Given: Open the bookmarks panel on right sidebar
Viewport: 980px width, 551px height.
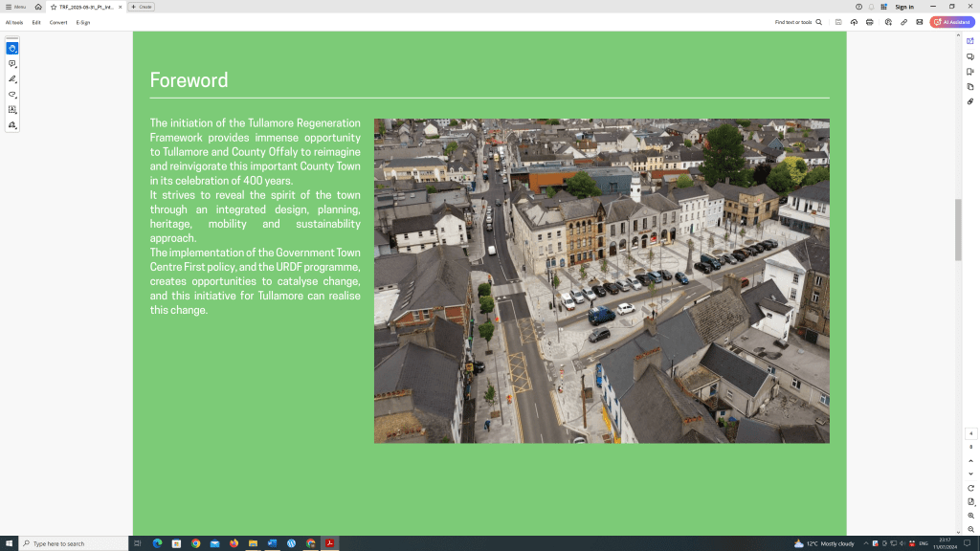Looking at the screenshot, I should click(970, 72).
